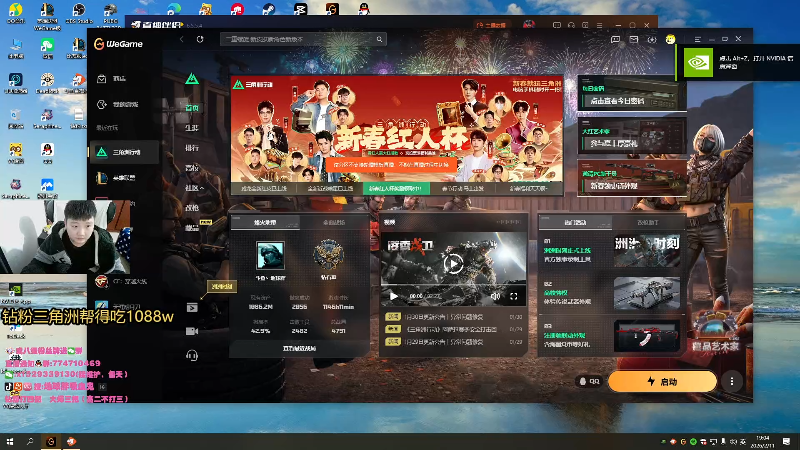Expand the 社区 community submenu

(x=194, y=188)
